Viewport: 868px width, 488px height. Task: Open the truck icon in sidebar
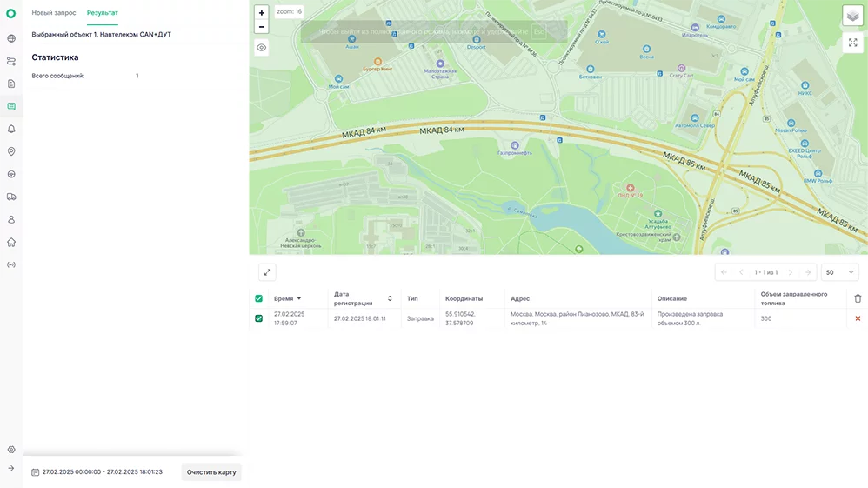11,197
